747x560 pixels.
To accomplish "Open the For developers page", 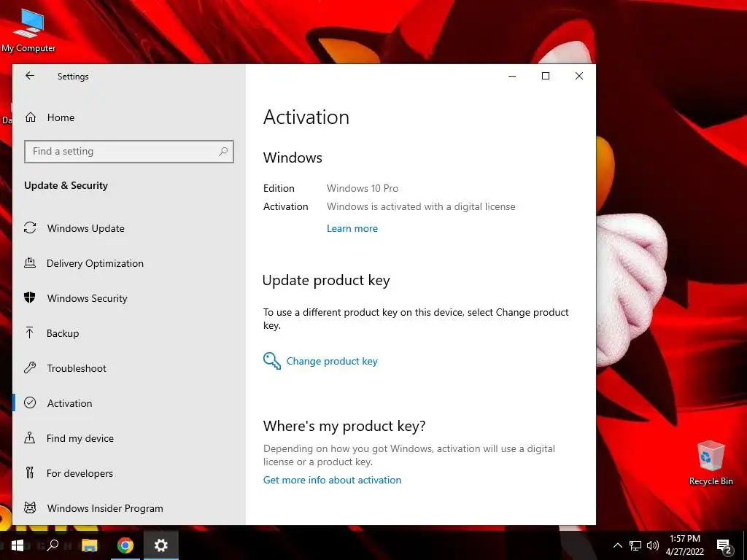I will [128, 473].
